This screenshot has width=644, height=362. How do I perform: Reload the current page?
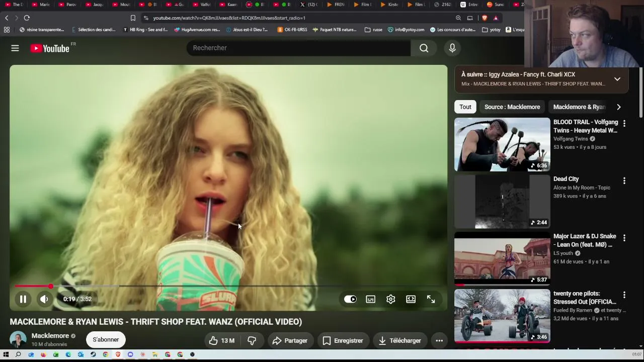coord(27,18)
